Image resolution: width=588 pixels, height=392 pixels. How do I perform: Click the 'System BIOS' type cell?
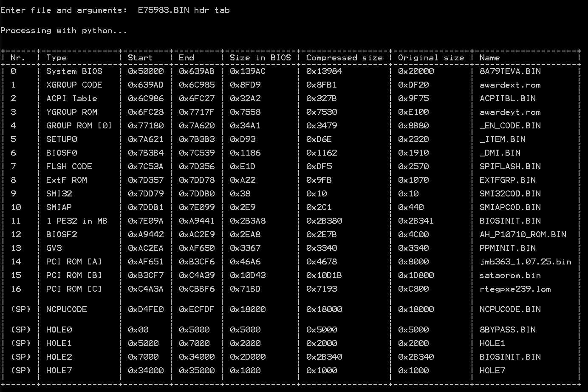(74, 71)
